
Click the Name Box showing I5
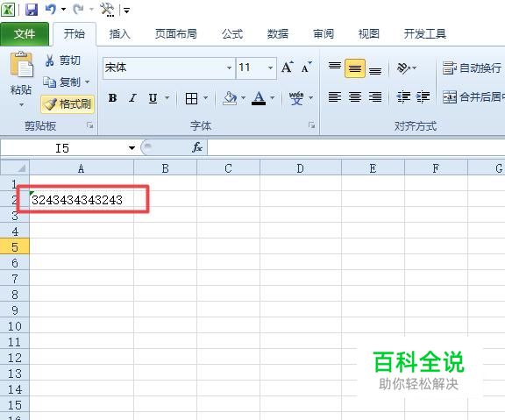point(62,148)
